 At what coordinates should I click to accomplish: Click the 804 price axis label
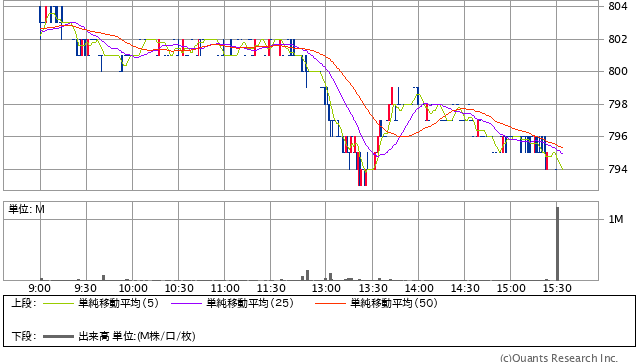(618, 6)
